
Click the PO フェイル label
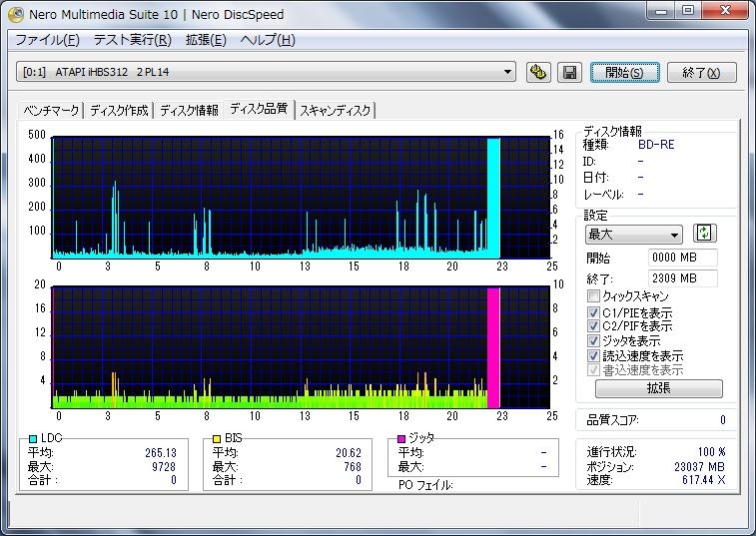coord(425,485)
